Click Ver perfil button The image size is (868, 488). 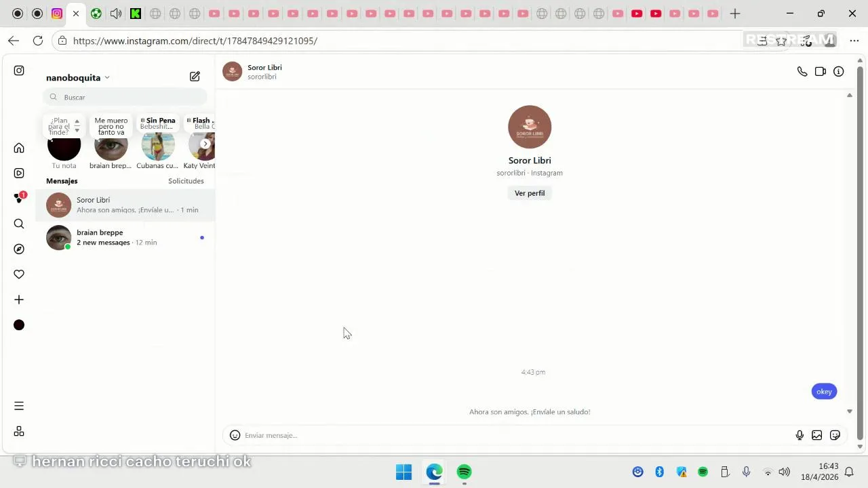(530, 193)
